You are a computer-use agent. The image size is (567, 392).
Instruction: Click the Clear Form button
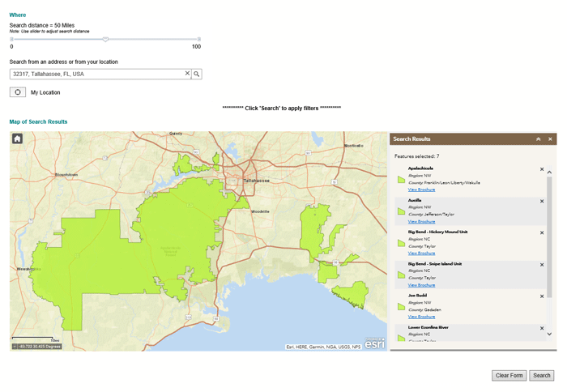[508, 375]
